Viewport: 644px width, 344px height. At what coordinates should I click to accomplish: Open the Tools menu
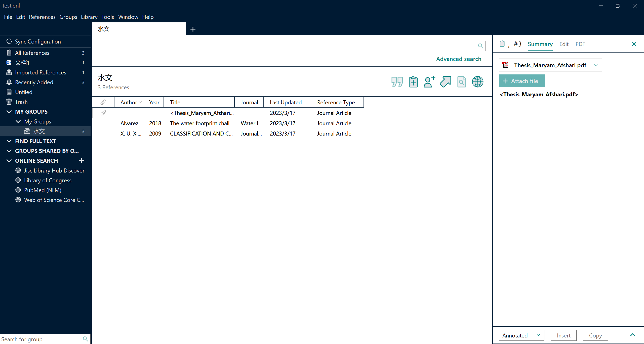tap(108, 17)
